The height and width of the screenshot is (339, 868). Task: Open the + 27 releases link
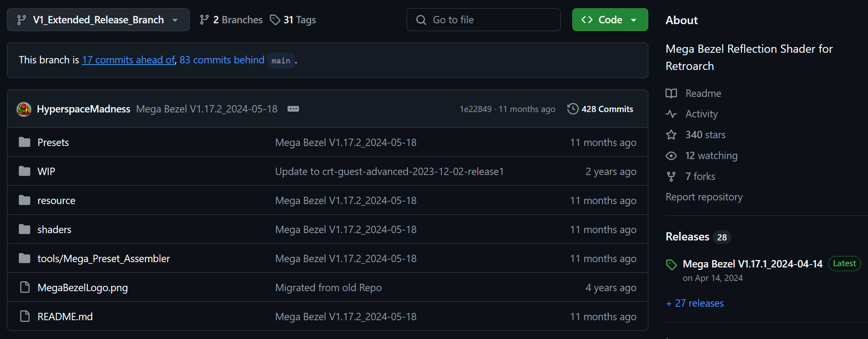coord(695,303)
